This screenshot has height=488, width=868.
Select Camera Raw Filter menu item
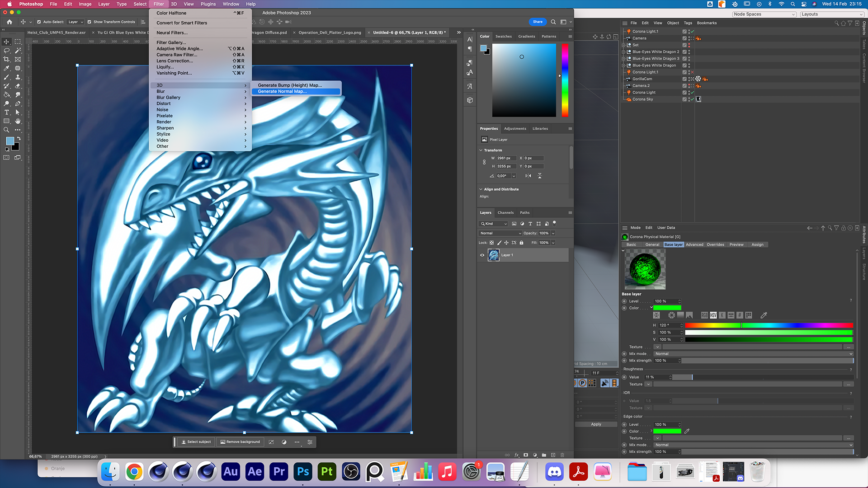[201, 55]
